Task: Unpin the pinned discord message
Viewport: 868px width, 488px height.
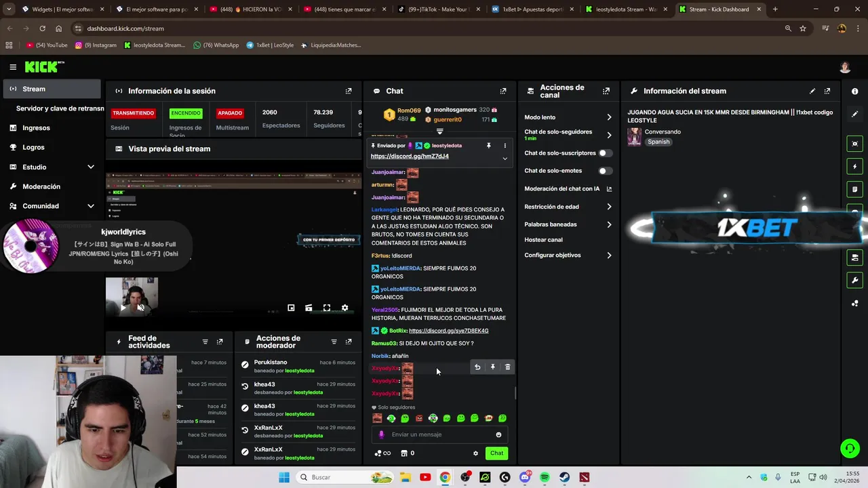Action: tap(488, 146)
